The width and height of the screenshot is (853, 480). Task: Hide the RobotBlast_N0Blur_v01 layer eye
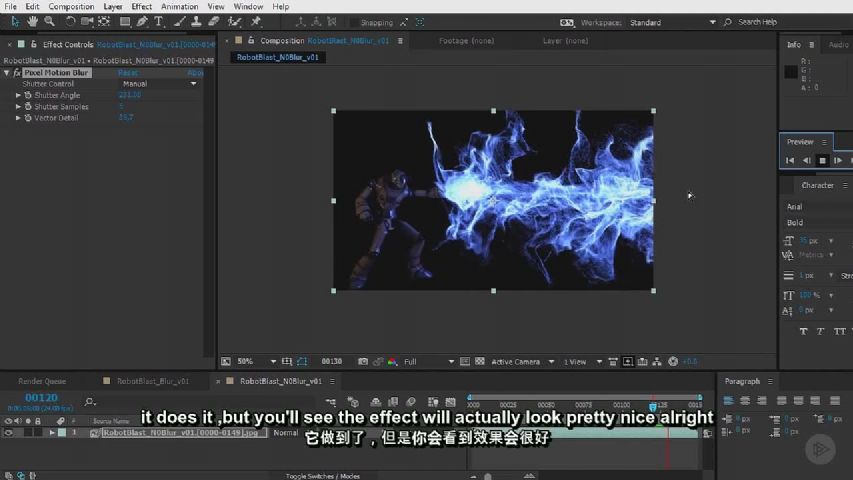pos(9,433)
